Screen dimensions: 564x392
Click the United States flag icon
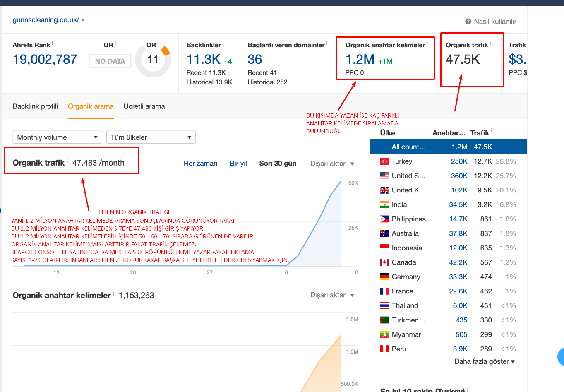pyautogui.click(x=385, y=176)
